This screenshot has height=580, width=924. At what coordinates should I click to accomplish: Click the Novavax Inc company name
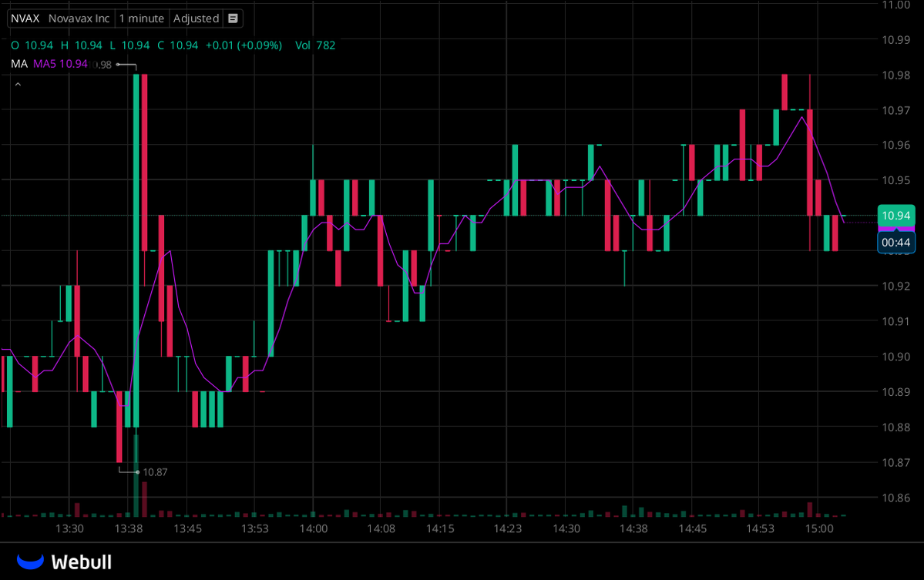pyautogui.click(x=79, y=18)
